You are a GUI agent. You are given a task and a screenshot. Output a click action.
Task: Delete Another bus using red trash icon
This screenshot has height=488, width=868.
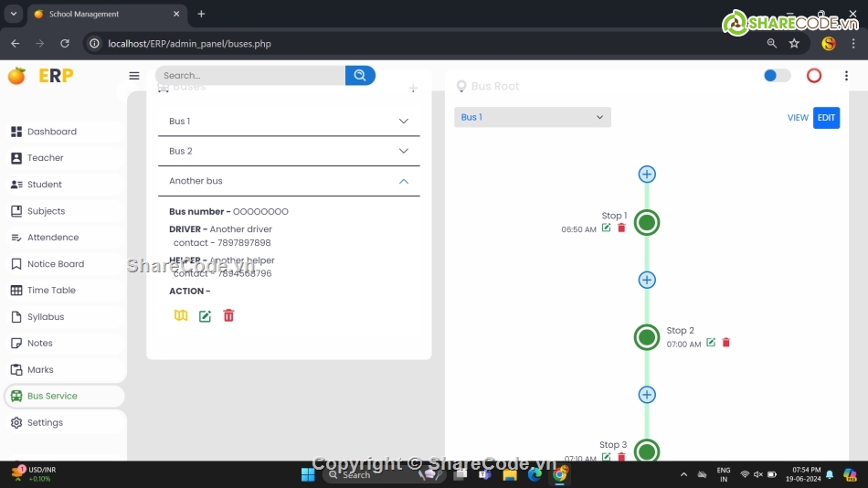[x=228, y=315]
